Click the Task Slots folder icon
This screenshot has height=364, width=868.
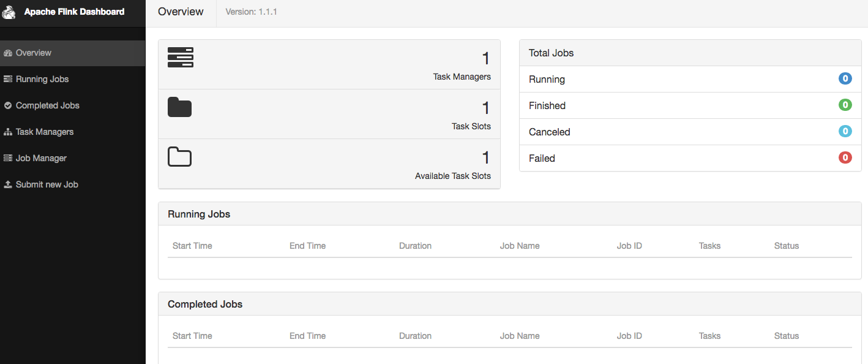179,107
